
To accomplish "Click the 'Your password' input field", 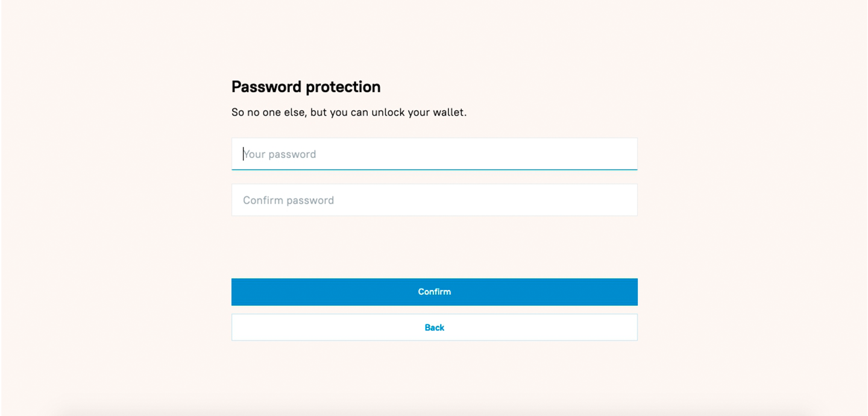I will (x=434, y=154).
